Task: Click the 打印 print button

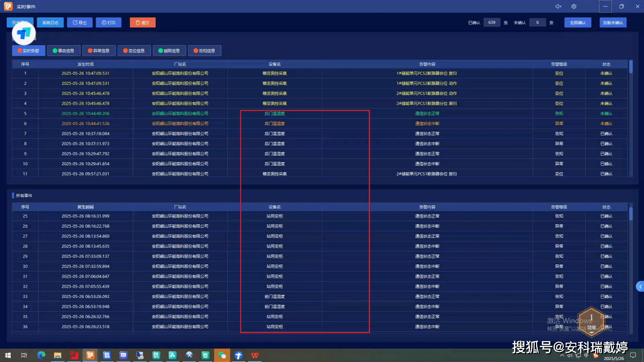Action: 109,22
